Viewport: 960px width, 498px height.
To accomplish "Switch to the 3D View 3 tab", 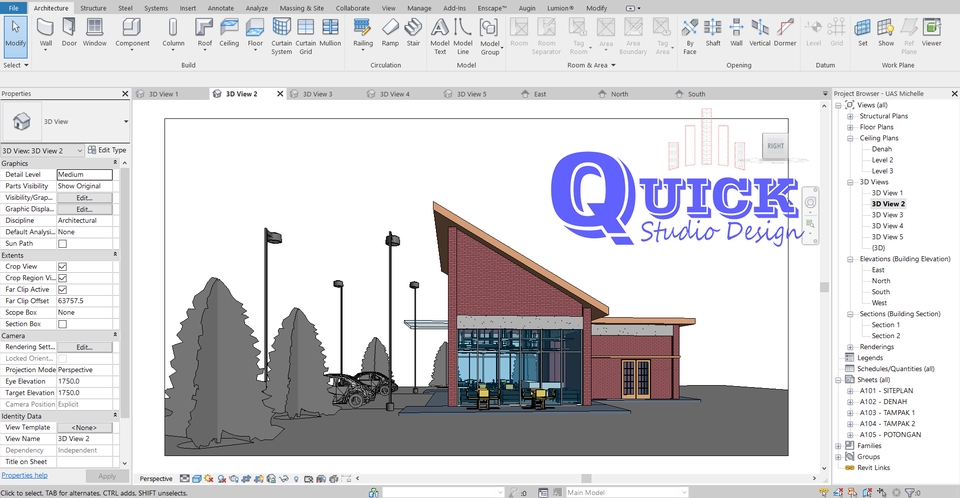I will click(x=318, y=94).
